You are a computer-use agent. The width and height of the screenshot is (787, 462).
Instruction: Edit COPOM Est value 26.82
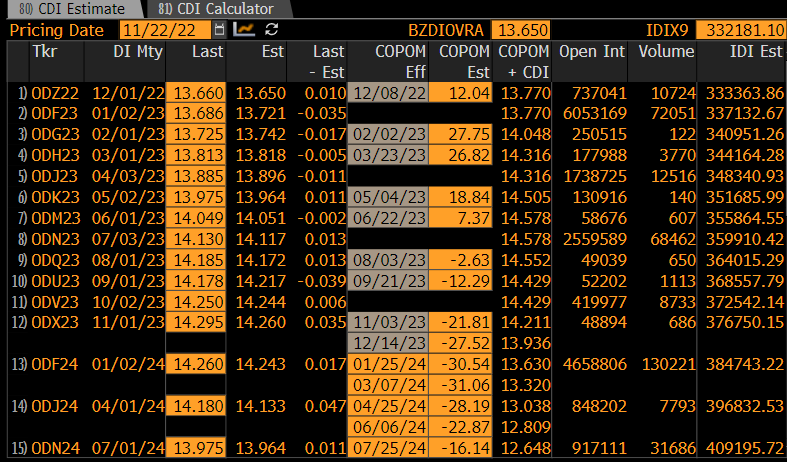[x=461, y=155]
